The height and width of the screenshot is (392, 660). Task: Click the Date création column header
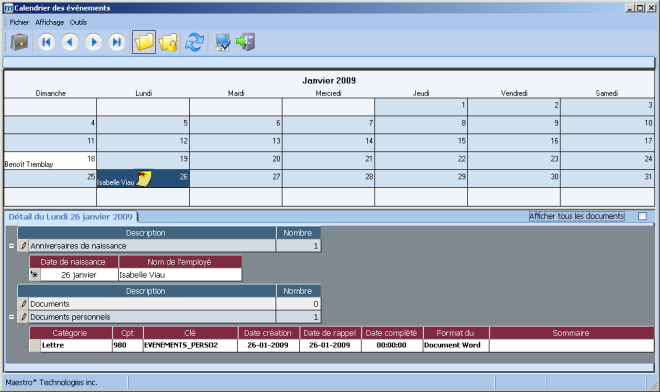268,333
